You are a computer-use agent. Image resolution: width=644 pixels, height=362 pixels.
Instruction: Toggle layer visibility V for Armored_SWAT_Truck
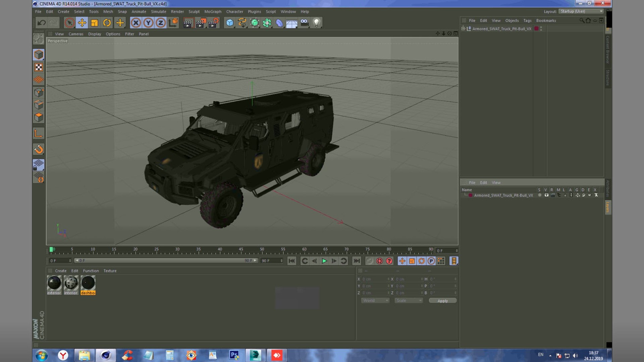tap(546, 195)
